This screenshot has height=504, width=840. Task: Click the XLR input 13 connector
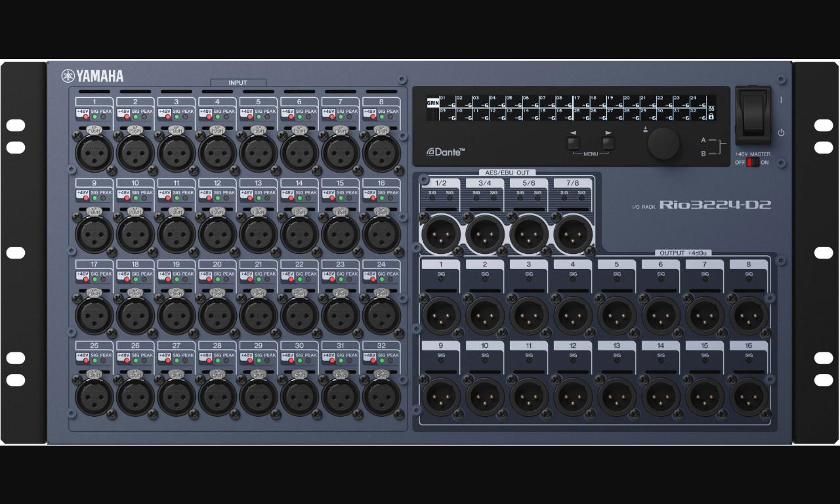259,234
